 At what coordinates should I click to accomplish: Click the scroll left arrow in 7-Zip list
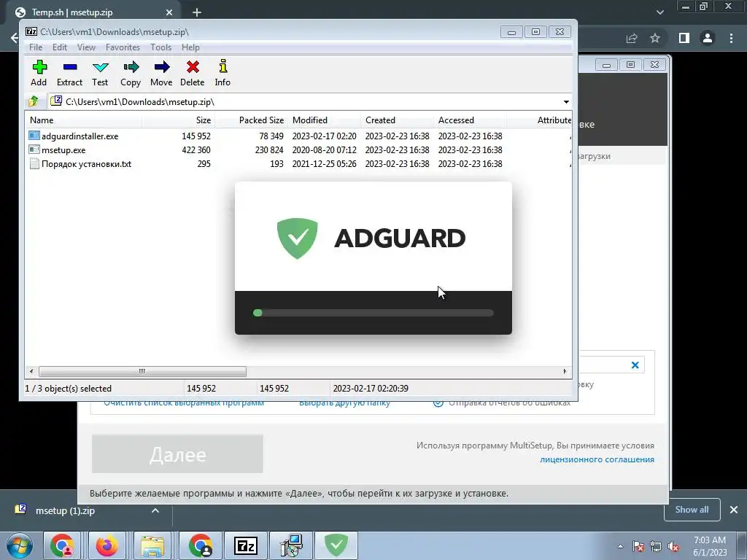(x=31, y=371)
